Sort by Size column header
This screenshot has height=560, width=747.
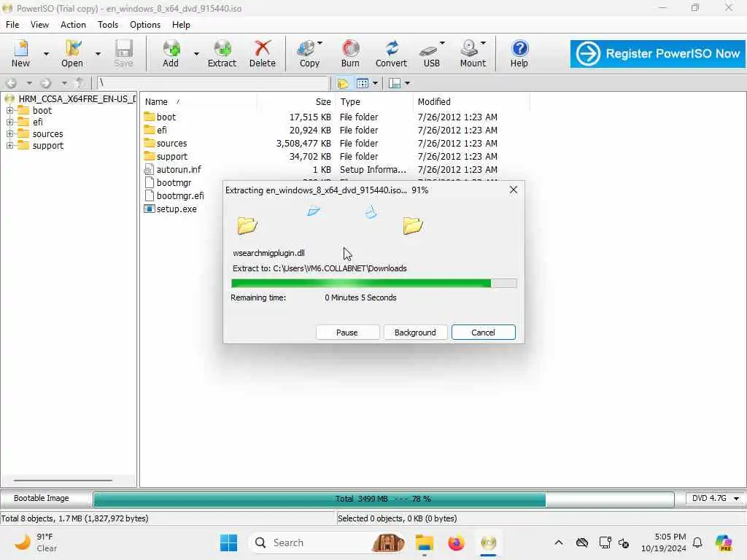coord(296,101)
